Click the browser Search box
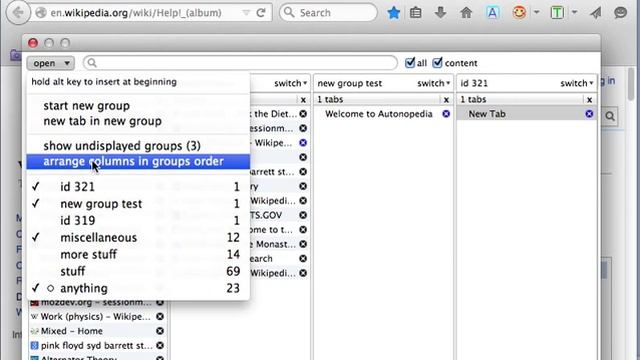 click(328, 13)
